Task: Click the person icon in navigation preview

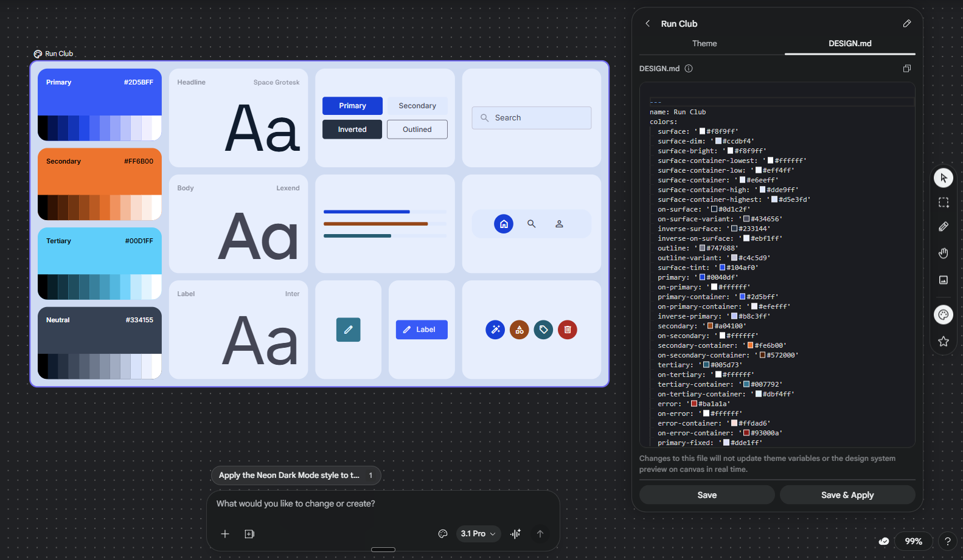Action: click(x=559, y=224)
